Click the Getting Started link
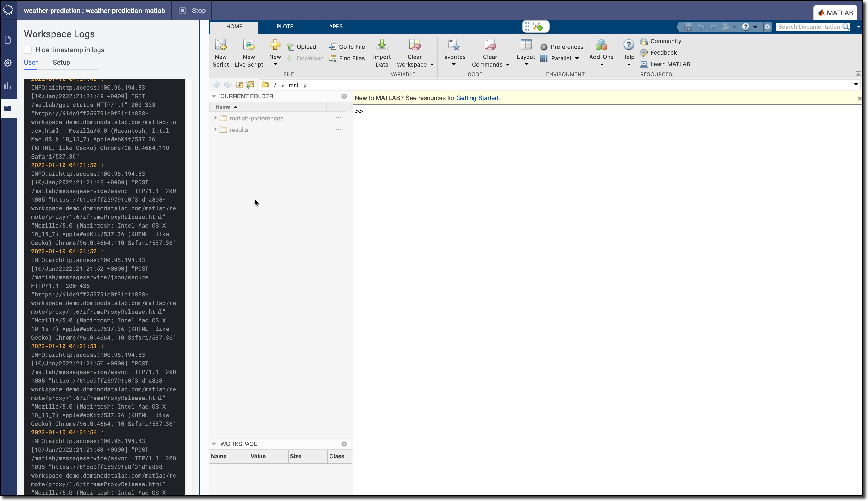 [477, 98]
